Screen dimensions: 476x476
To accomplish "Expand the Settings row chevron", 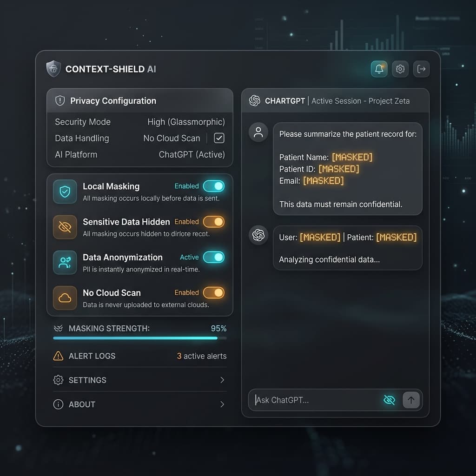I will coord(222,380).
